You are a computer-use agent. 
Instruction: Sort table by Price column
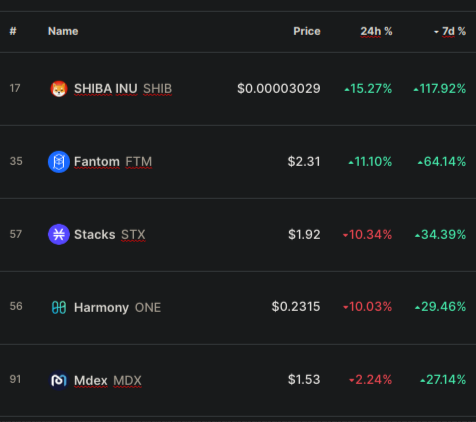pos(307,31)
